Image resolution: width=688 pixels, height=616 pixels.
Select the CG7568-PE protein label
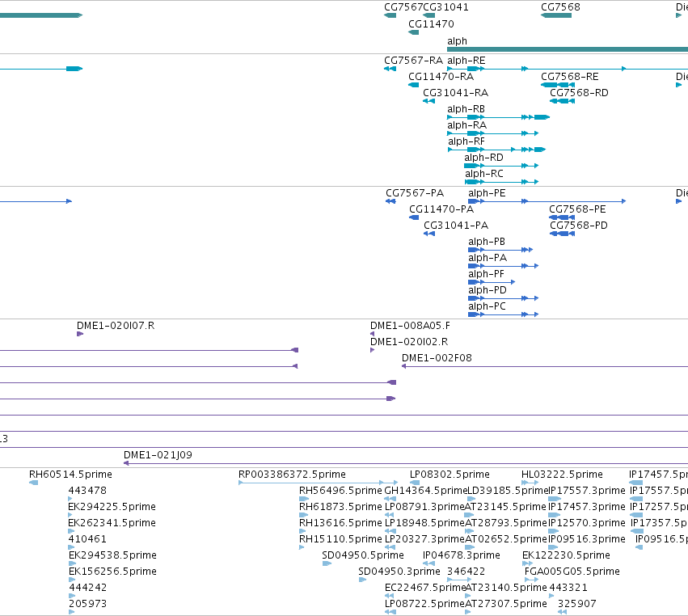coord(577,209)
